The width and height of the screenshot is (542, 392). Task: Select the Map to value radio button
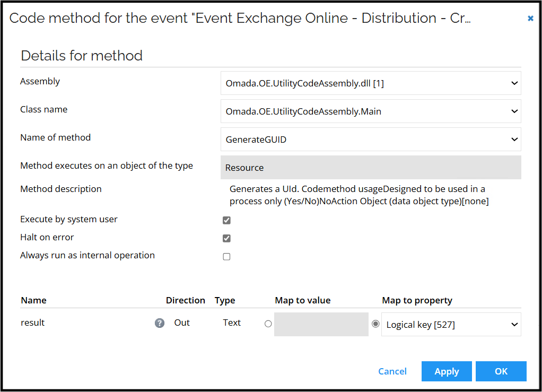[x=268, y=324]
